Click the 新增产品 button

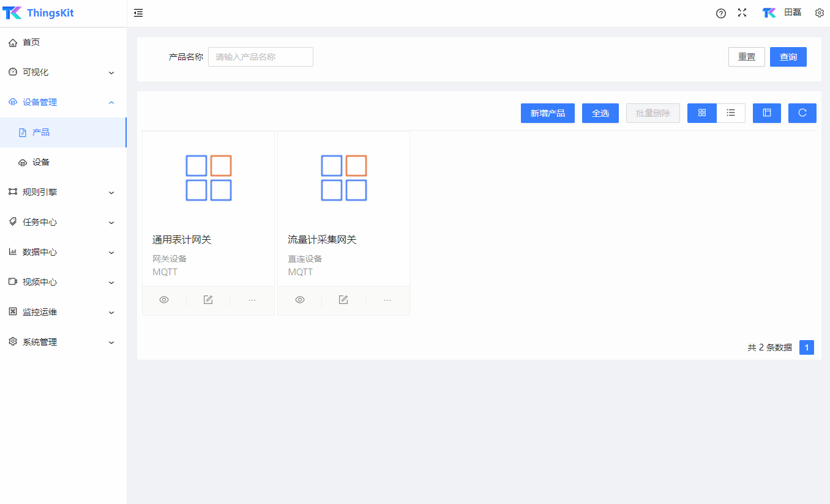coord(547,113)
